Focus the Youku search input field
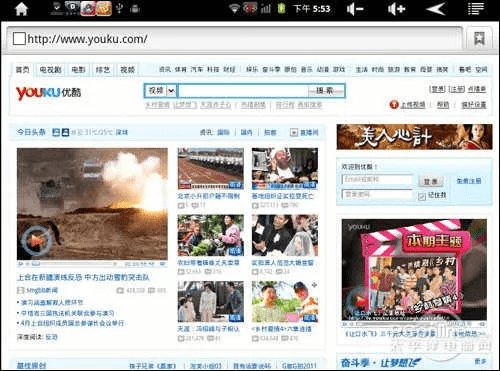Screen dimensions: 500x371 pyautogui.click(x=243, y=91)
